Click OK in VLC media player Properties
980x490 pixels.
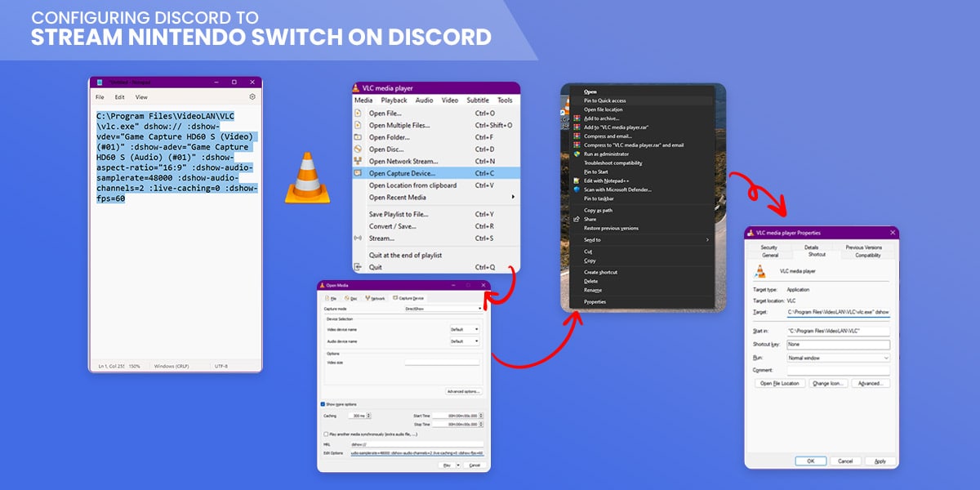(x=810, y=461)
